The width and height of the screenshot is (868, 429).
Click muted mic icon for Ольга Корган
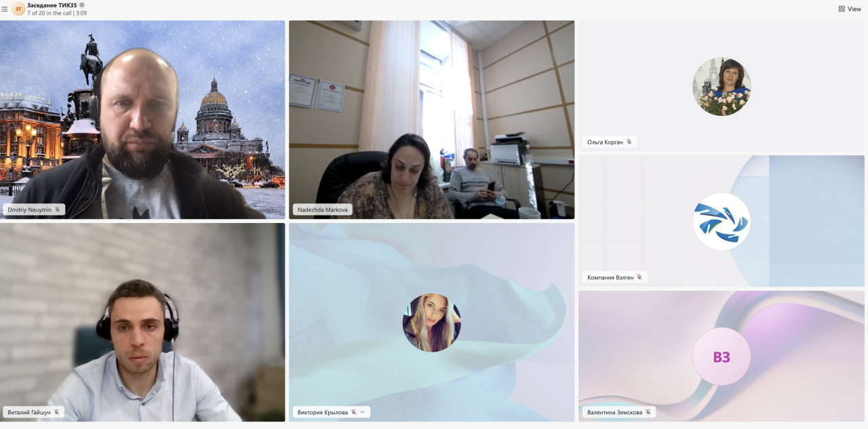[x=629, y=142]
